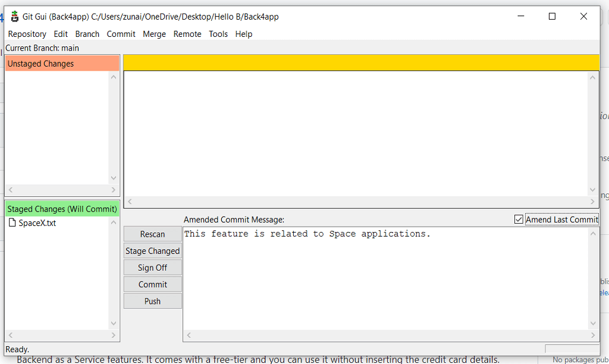Viewport: 609px width, 364px height.
Task: Click the Commit button beside the message box
Action: click(x=153, y=284)
